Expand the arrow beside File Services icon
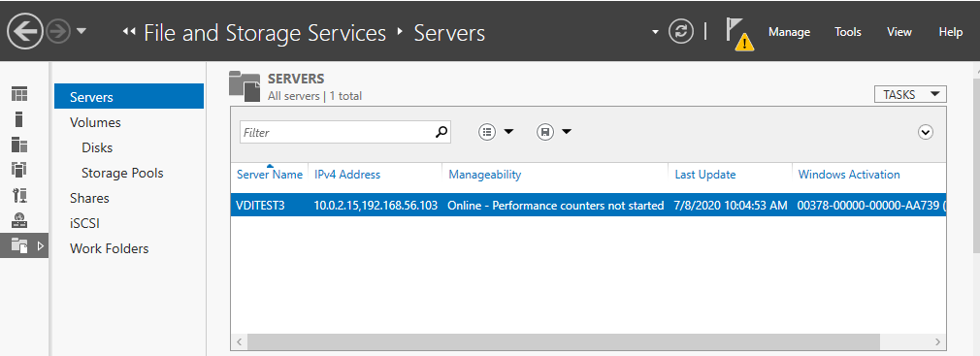 point(42,246)
